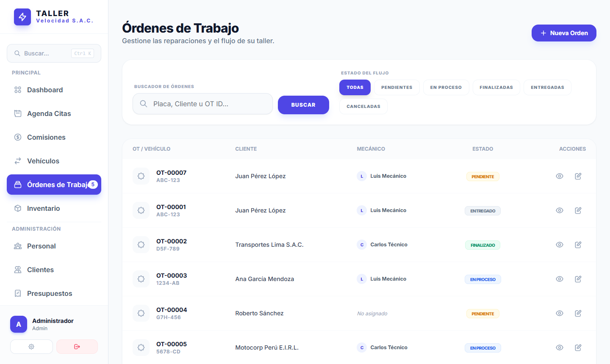Screen dimensions: 610x364
Task: Open the Clientes section
Action: coord(54,270)
